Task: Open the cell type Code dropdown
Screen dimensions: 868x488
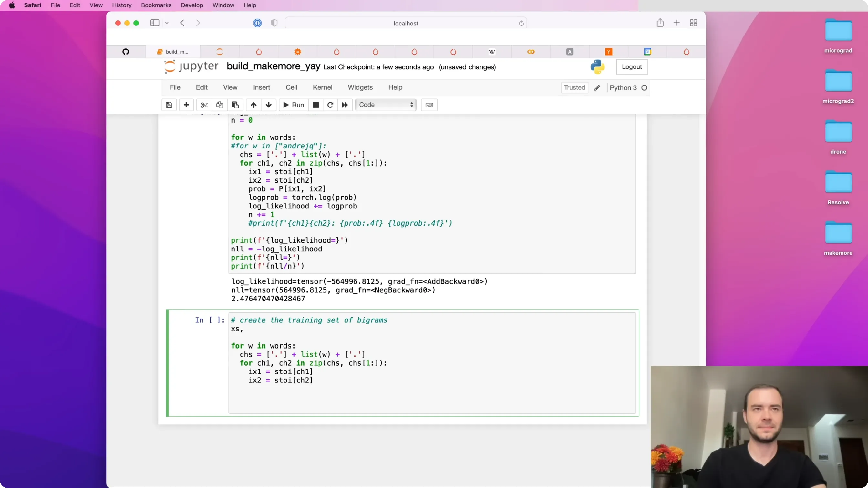Action: click(386, 105)
